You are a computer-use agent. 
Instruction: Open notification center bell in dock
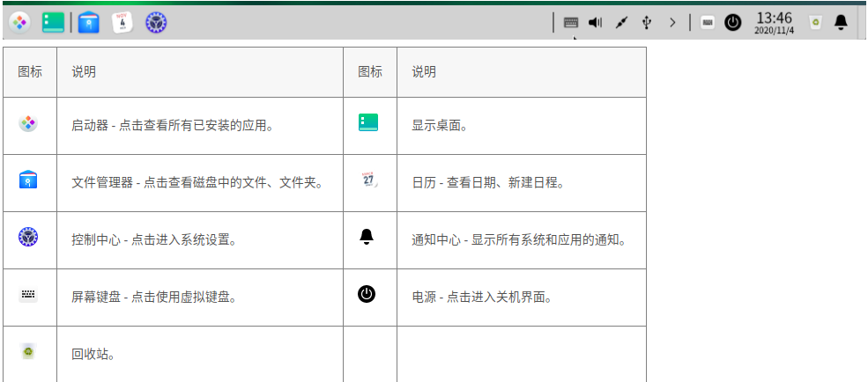point(842,22)
